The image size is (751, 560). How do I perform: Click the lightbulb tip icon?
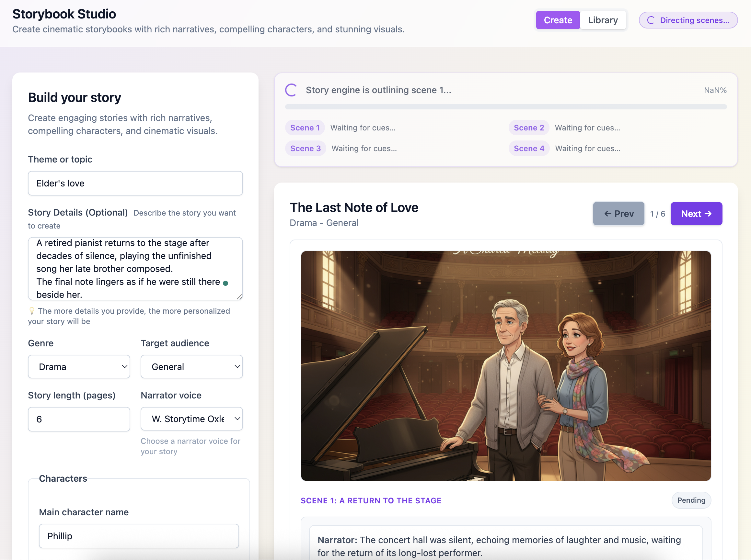pos(32,310)
